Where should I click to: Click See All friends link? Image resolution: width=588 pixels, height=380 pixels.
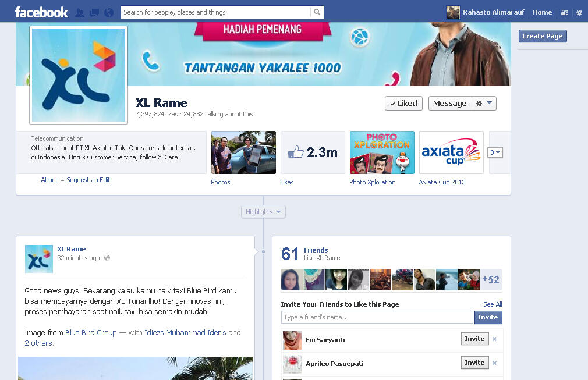pos(493,304)
